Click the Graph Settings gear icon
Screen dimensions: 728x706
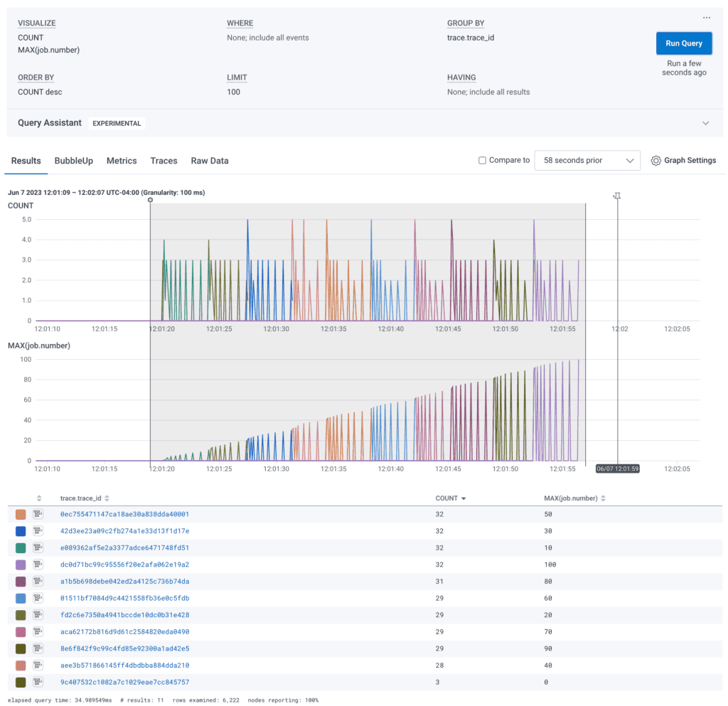[x=655, y=161]
